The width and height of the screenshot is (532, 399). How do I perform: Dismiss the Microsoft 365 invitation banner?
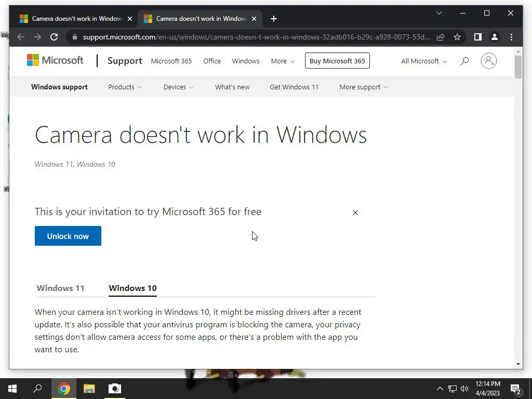click(355, 212)
